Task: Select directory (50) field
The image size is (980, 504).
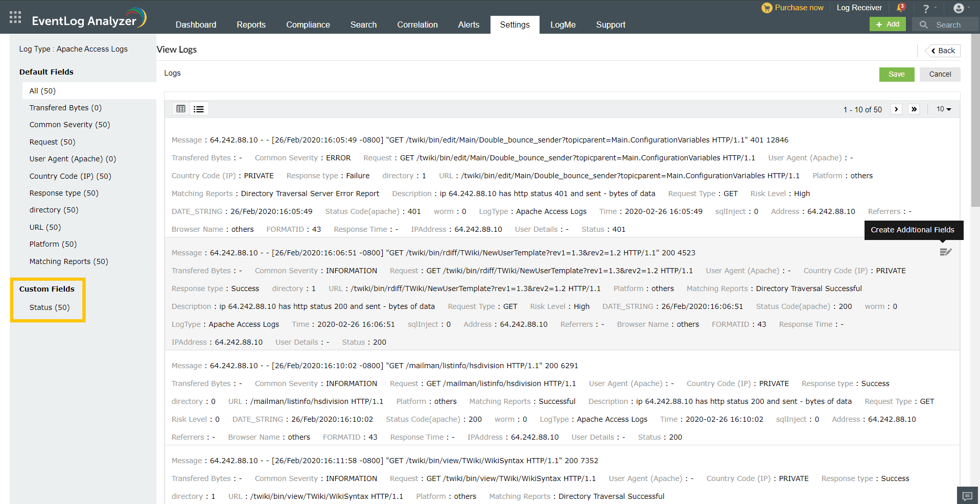Action: (x=54, y=210)
